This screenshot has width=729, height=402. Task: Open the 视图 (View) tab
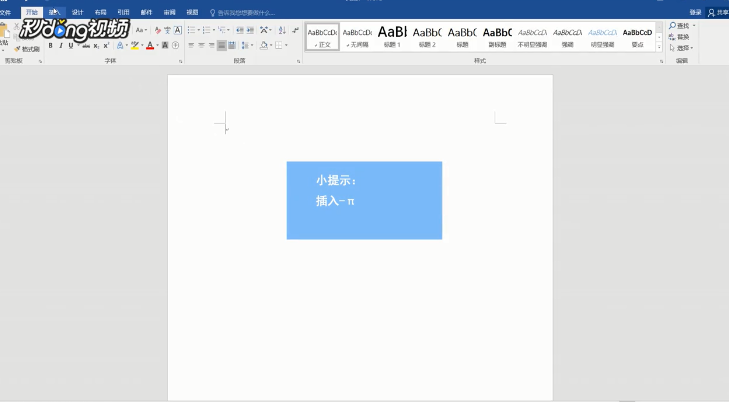pos(192,13)
